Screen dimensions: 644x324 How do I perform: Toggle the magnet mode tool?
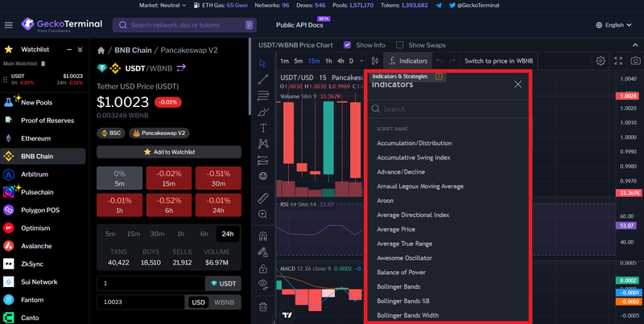pos(263,236)
